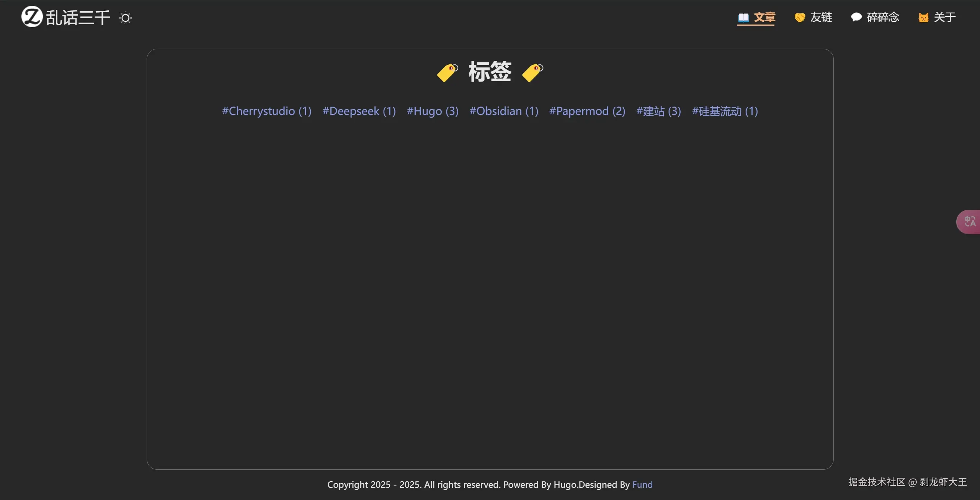Click the speech bubble icon beside 碎碎念
The width and height of the screenshot is (980, 500).
click(x=856, y=17)
